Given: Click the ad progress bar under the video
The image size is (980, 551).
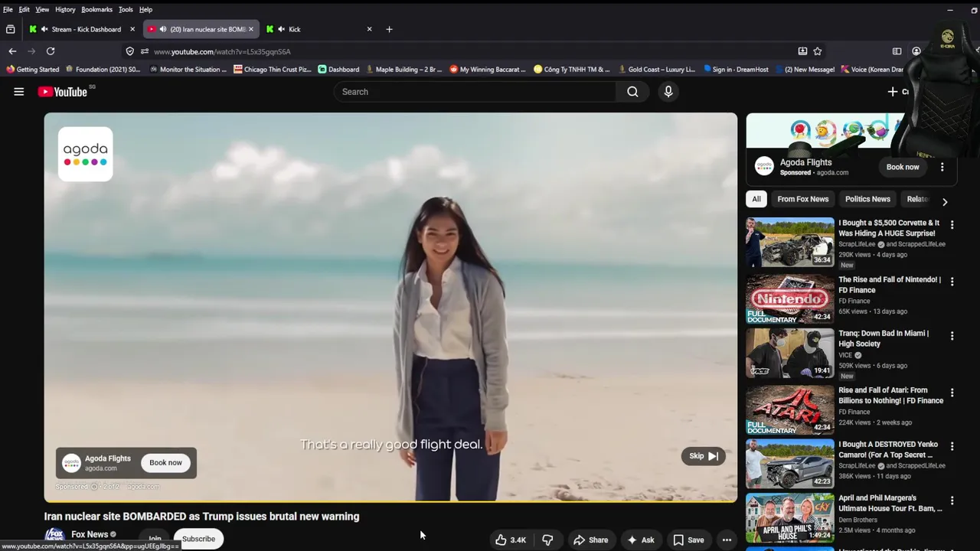Looking at the screenshot, I should click(x=390, y=501).
